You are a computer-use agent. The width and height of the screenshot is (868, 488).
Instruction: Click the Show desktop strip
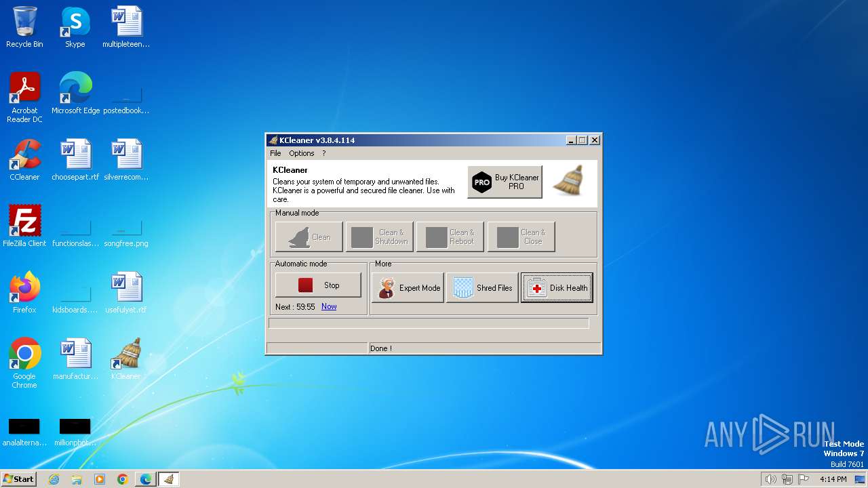861,479
